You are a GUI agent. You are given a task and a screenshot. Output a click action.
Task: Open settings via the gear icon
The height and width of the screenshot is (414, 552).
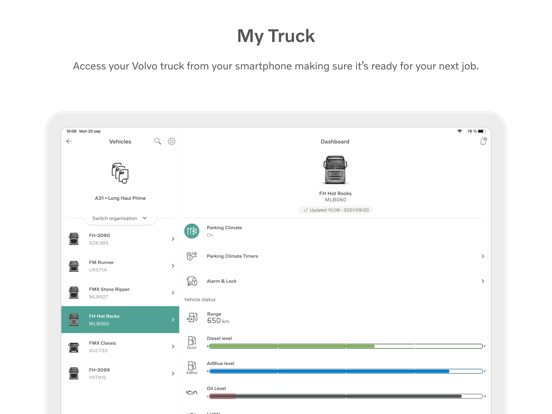(171, 141)
